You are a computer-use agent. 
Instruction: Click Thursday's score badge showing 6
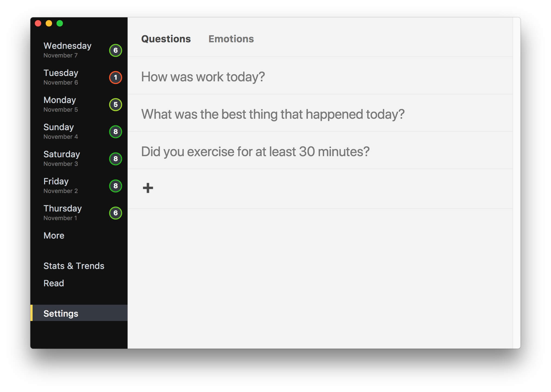pyautogui.click(x=115, y=213)
